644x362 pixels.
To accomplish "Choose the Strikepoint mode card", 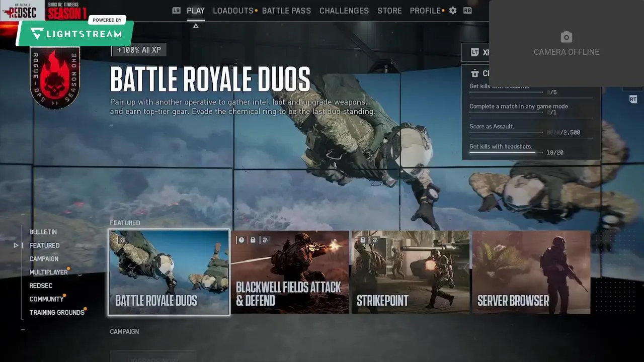I will [411, 272].
